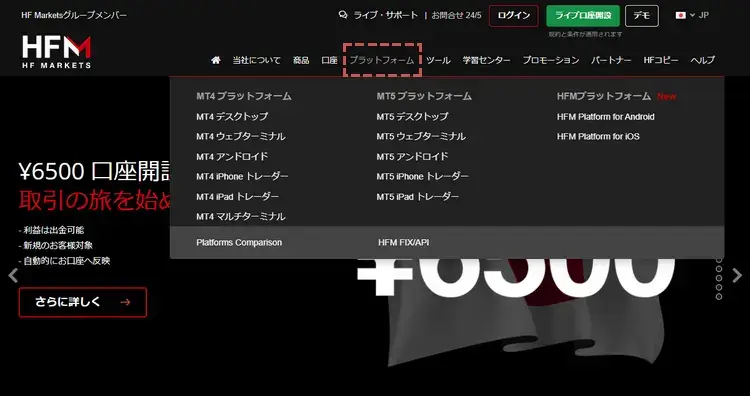
Task: Open the JP language selector
Action: (692, 15)
